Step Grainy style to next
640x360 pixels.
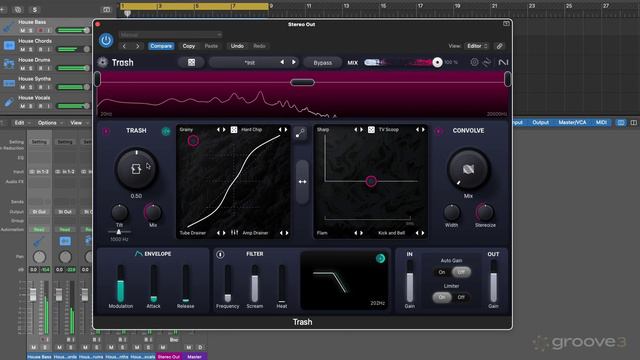[x=224, y=129]
